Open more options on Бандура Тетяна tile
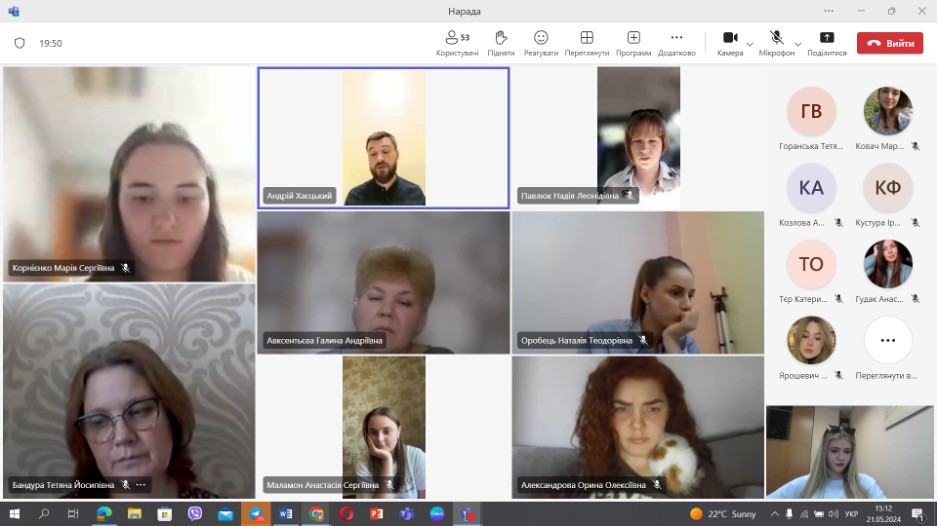This screenshot has height=526, width=938. pyautogui.click(x=141, y=485)
